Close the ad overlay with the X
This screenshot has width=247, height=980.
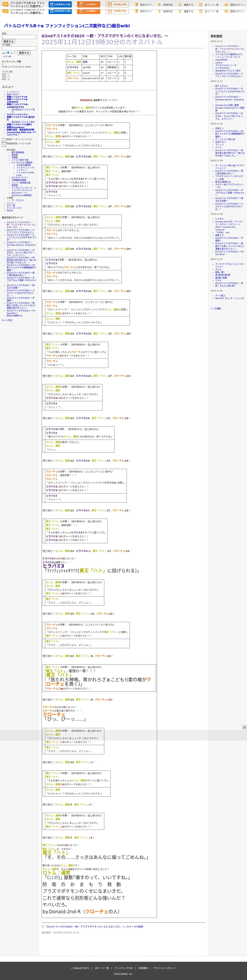click(x=244, y=727)
